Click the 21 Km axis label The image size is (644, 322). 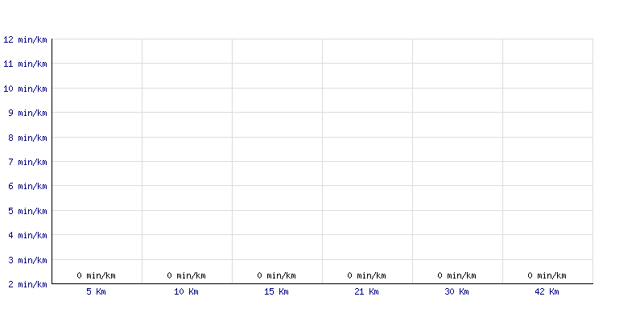pyautogui.click(x=366, y=292)
